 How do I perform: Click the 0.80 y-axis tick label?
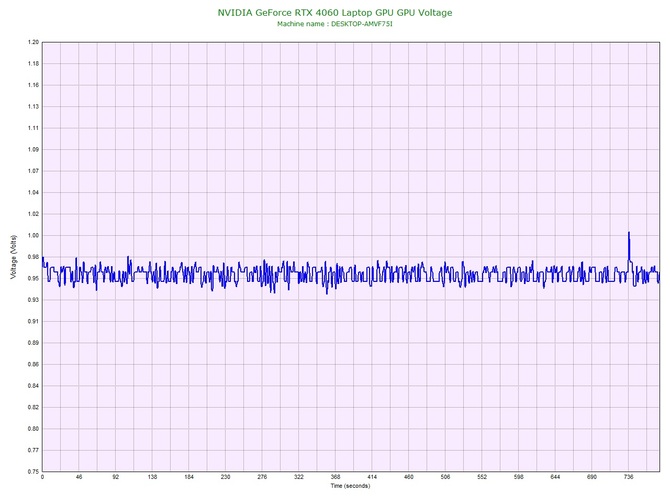(x=33, y=429)
